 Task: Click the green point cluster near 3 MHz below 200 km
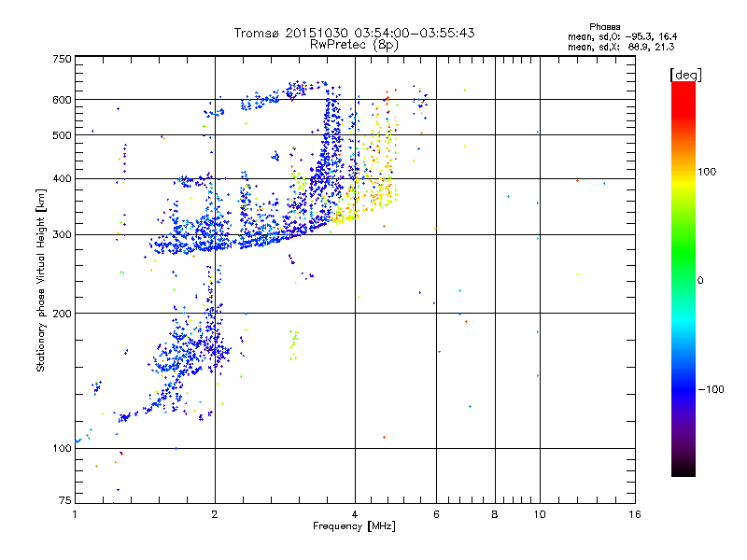pyautogui.click(x=293, y=344)
